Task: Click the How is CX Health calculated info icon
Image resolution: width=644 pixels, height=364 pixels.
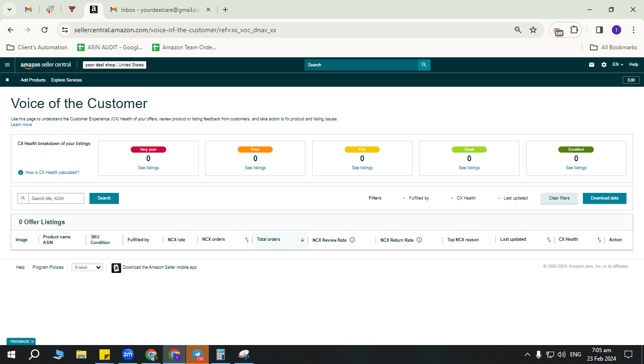Action: (20, 173)
